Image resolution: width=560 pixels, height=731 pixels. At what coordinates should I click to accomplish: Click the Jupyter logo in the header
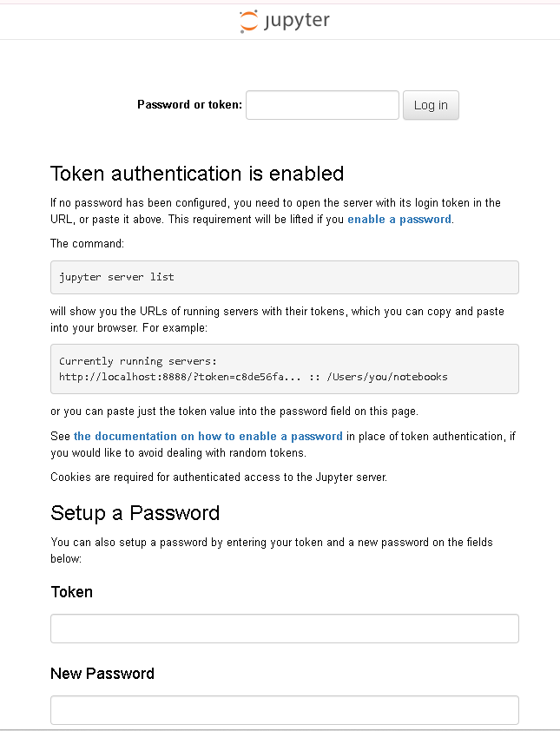pos(284,21)
